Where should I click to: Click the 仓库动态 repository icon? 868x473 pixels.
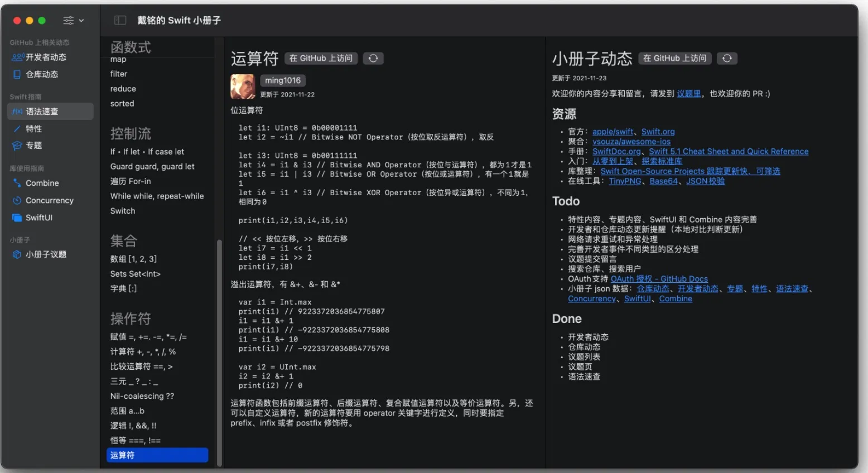coord(17,75)
